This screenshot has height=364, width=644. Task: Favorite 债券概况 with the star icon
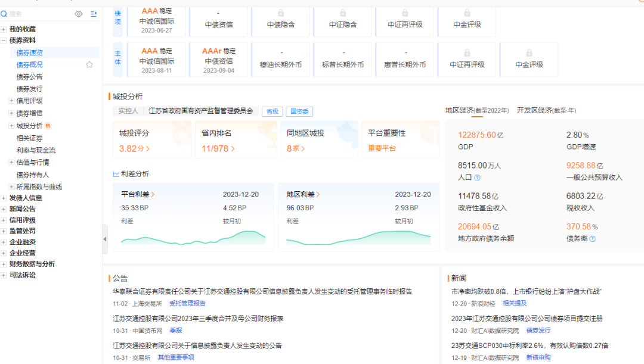coord(89,64)
